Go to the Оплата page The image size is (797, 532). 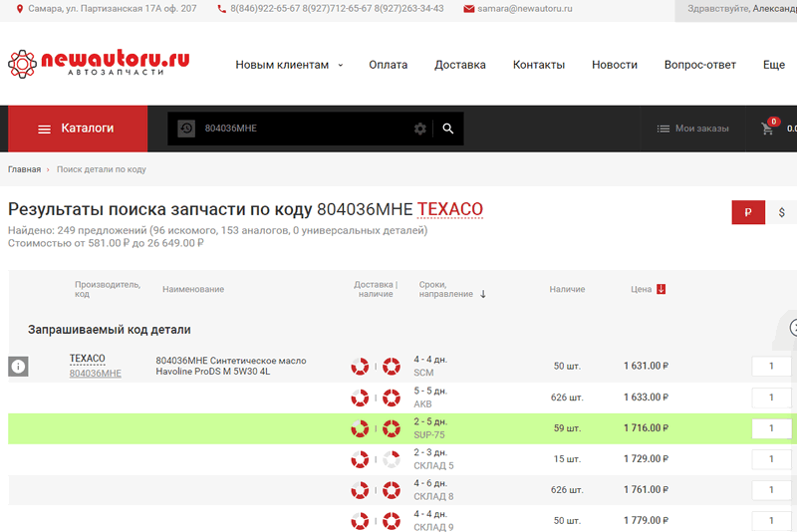point(389,65)
